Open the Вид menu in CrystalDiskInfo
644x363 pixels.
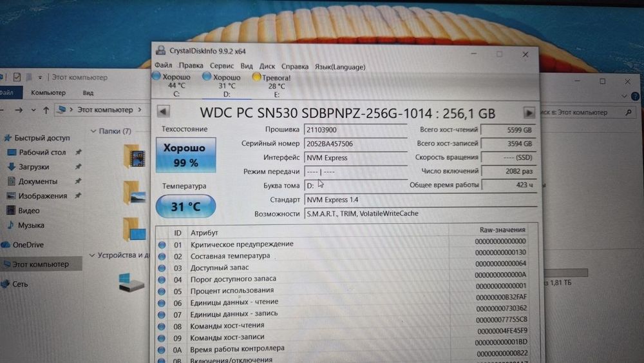tap(247, 66)
